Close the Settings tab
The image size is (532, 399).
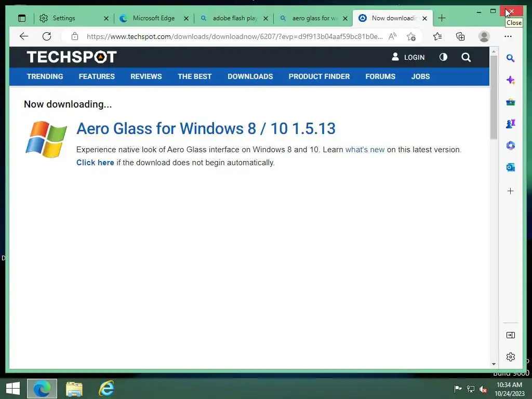click(106, 18)
